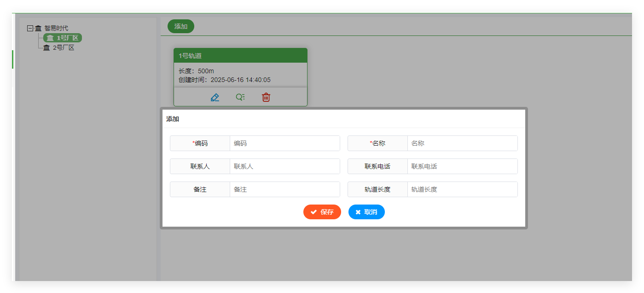
Task: Focus the 名称 input field
Action: click(x=462, y=143)
